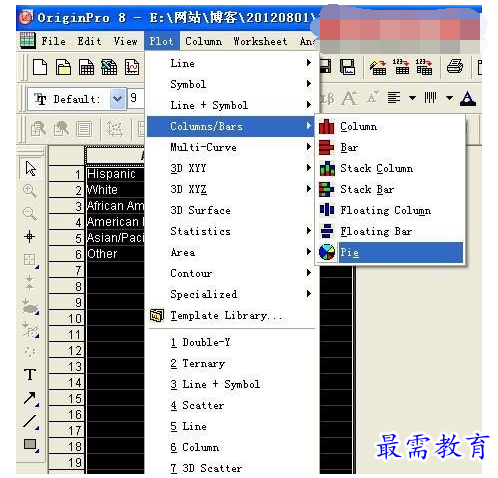Select row 1 header for Hispanic
498x478 pixels.
coord(67,174)
